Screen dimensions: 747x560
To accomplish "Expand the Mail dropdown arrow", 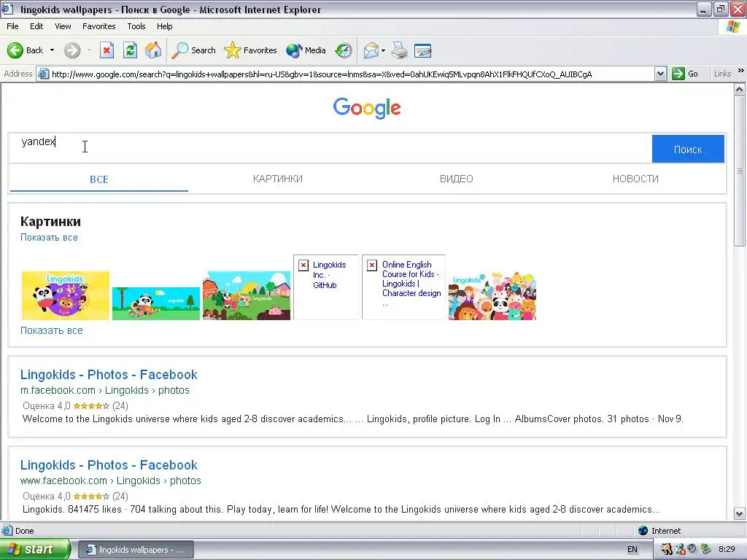I will pos(383,50).
